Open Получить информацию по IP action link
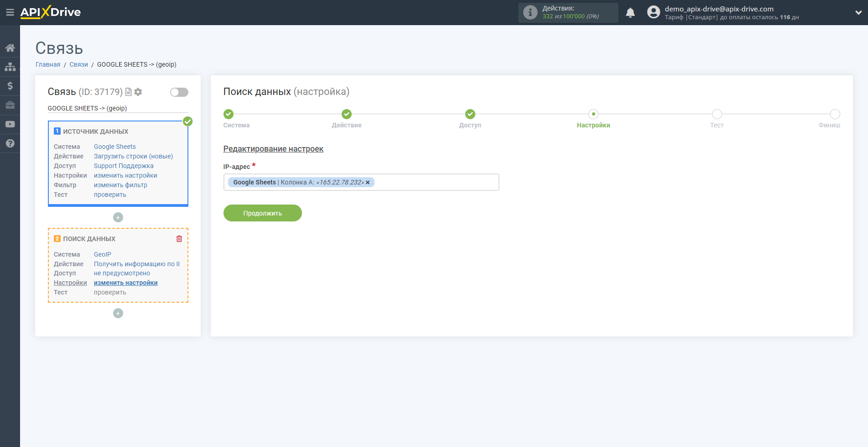 tap(137, 264)
